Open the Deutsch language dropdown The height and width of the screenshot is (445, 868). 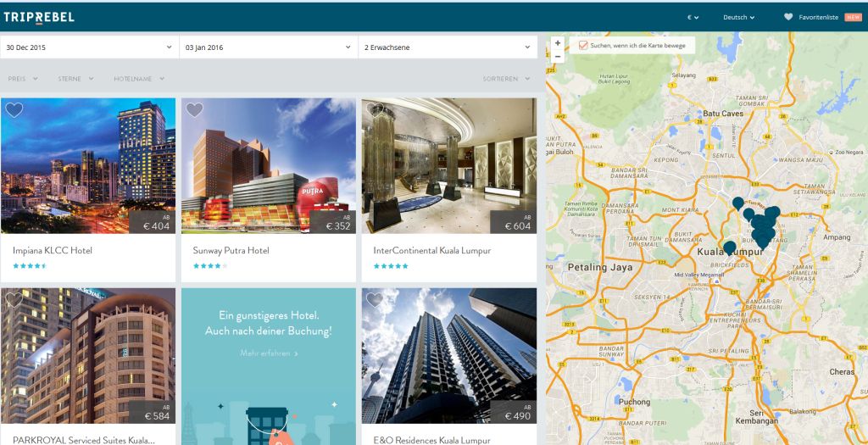pyautogui.click(x=738, y=17)
